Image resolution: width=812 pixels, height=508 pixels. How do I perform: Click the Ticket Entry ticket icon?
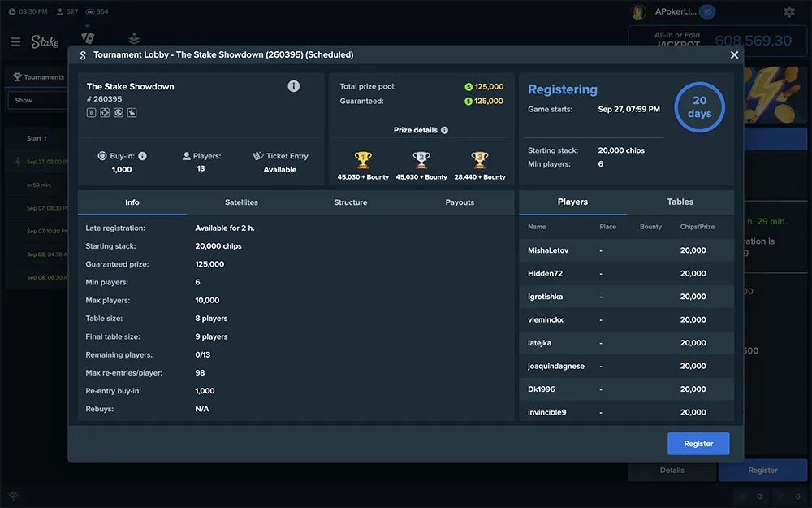point(258,156)
